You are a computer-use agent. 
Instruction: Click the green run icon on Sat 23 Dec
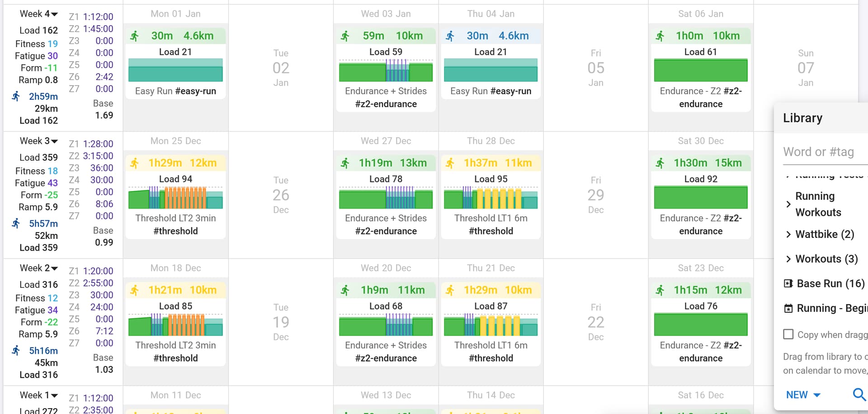coord(660,290)
